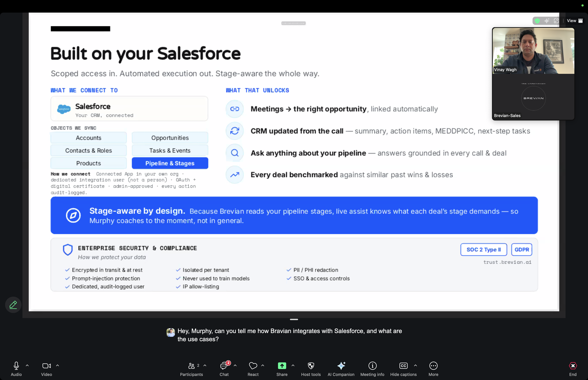Click the GDPR badge
This screenshot has width=588, height=380.
(x=522, y=250)
